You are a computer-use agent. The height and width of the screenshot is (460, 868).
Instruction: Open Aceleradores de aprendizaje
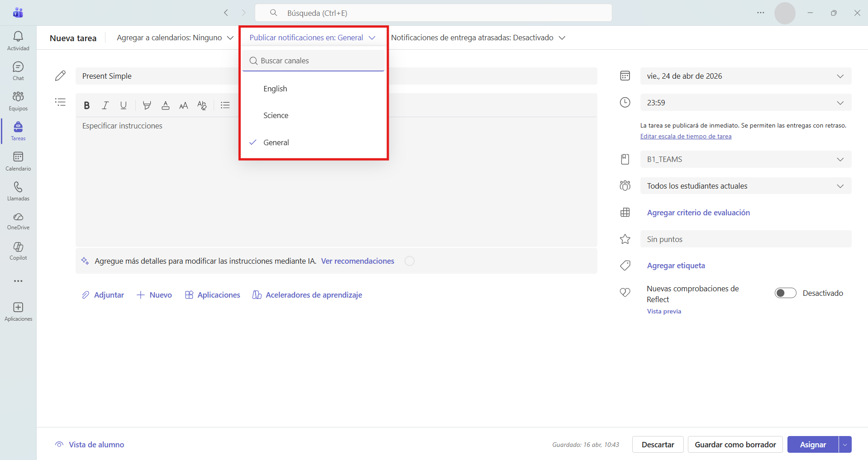pyautogui.click(x=307, y=295)
